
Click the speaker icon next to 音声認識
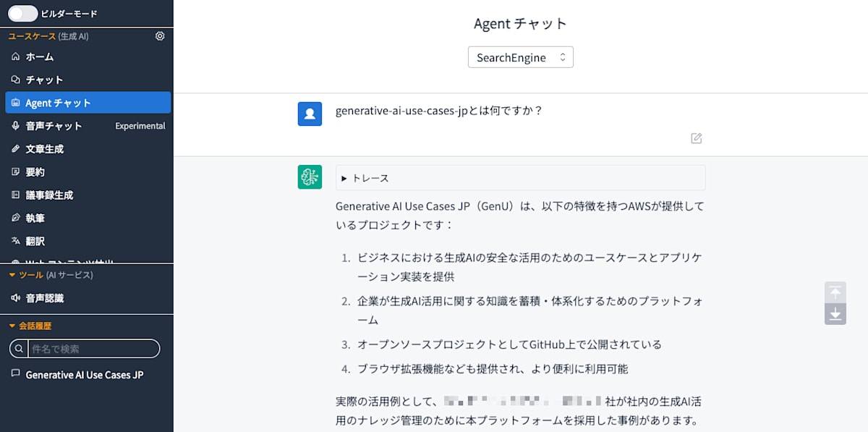16,298
